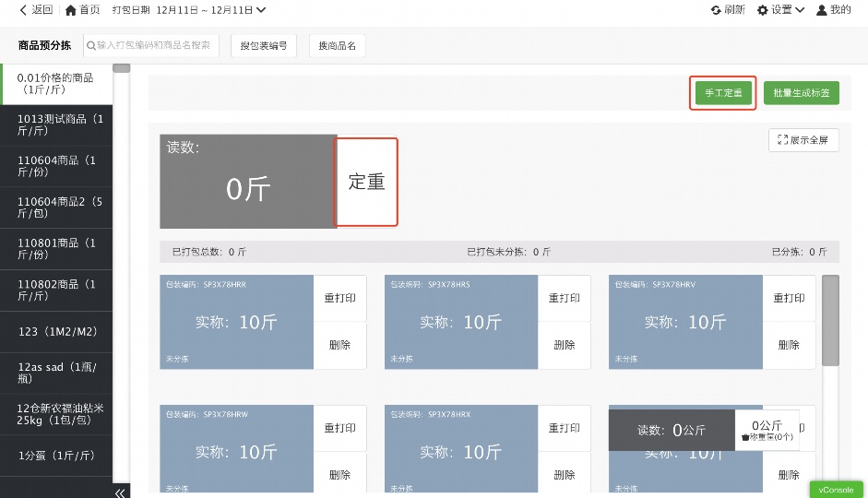Click the 已打包总数 0斤 text
This screenshot has height=498, width=868.
coord(208,253)
